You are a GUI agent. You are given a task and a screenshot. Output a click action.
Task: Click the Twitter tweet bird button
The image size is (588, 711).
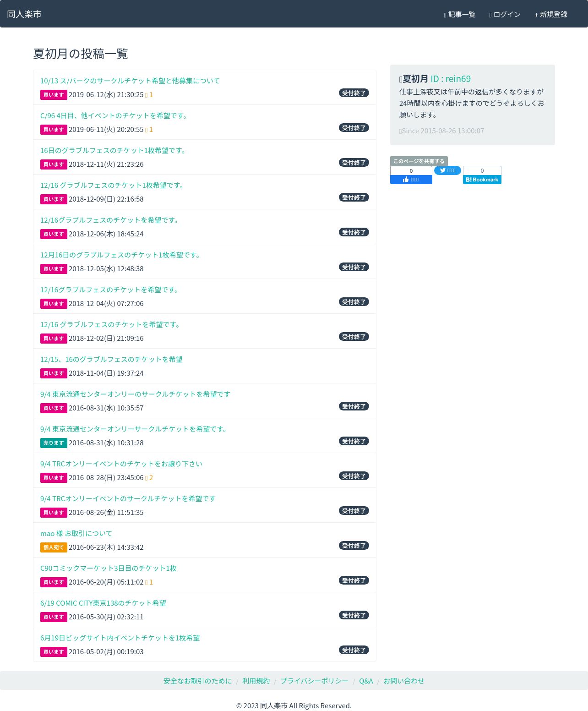(447, 170)
